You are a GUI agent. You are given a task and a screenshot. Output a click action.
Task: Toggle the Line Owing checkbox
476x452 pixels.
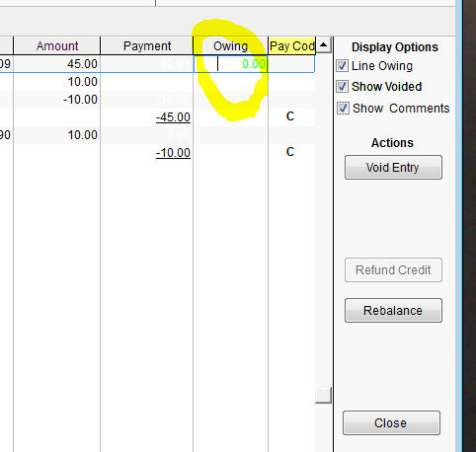coord(342,66)
